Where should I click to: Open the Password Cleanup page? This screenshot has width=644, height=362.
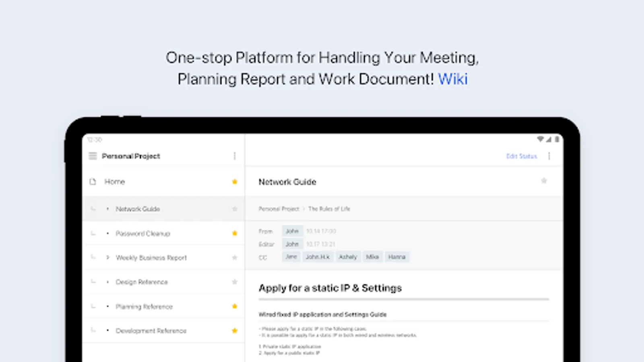pos(143,233)
